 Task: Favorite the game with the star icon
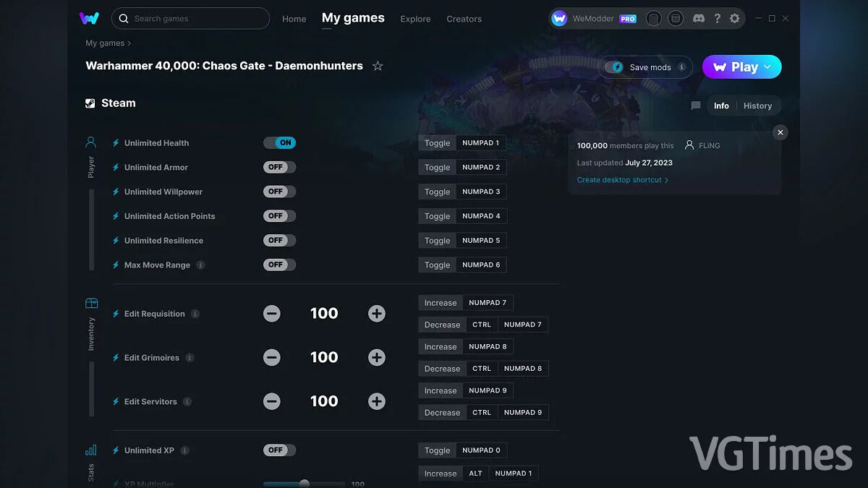(378, 66)
